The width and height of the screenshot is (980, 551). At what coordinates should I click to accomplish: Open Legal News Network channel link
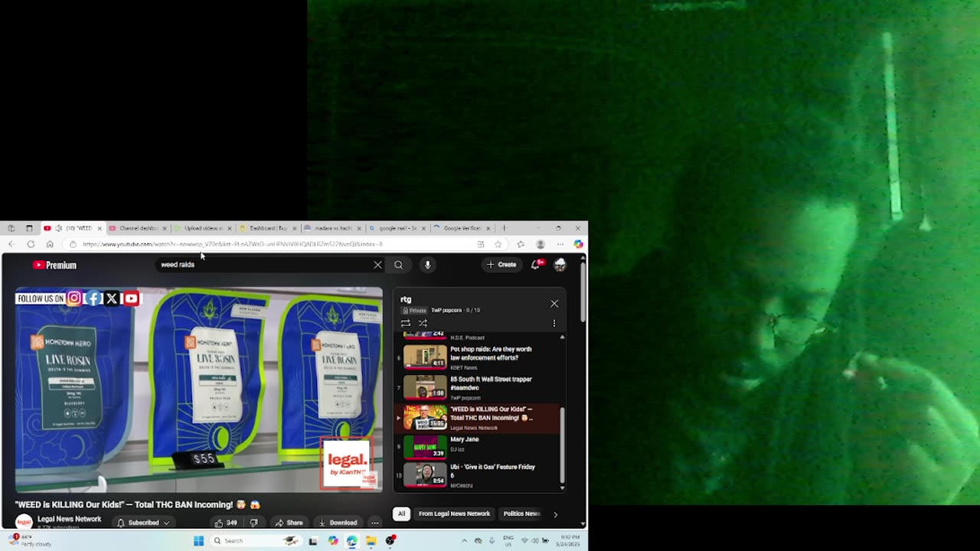(69, 519)
